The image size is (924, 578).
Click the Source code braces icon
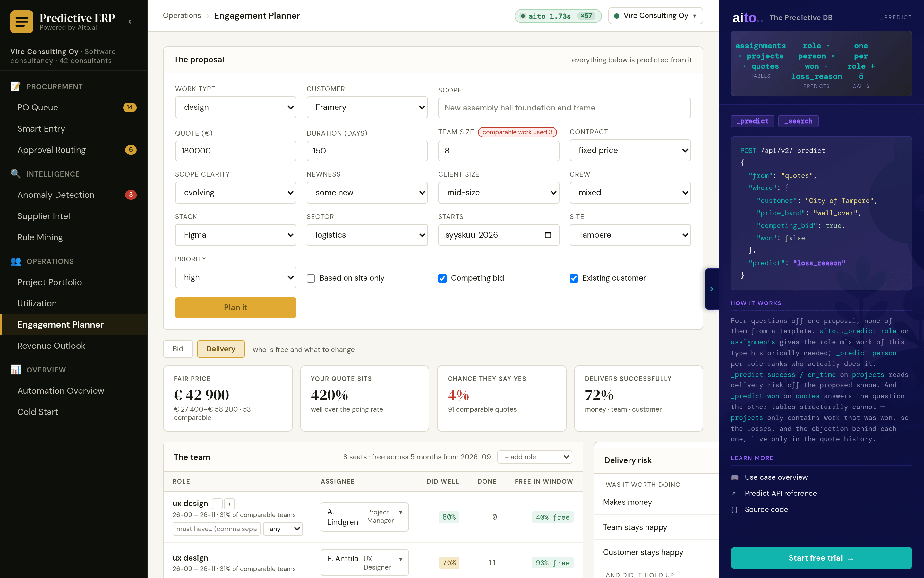pos(734,510)
